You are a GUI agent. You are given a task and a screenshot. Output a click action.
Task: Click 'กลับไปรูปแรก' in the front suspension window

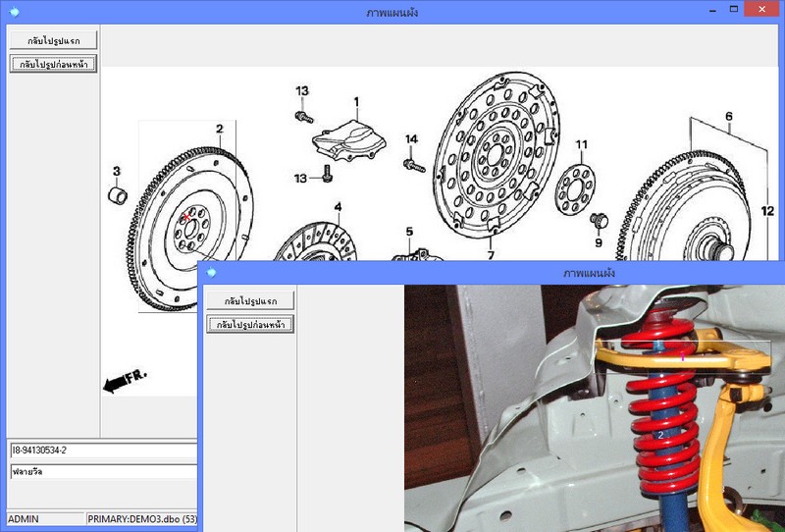point(250,300)
